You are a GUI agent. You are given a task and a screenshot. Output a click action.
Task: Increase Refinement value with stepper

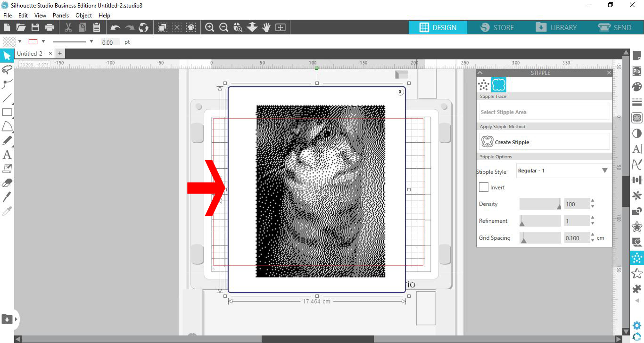[x=593, y=218]
